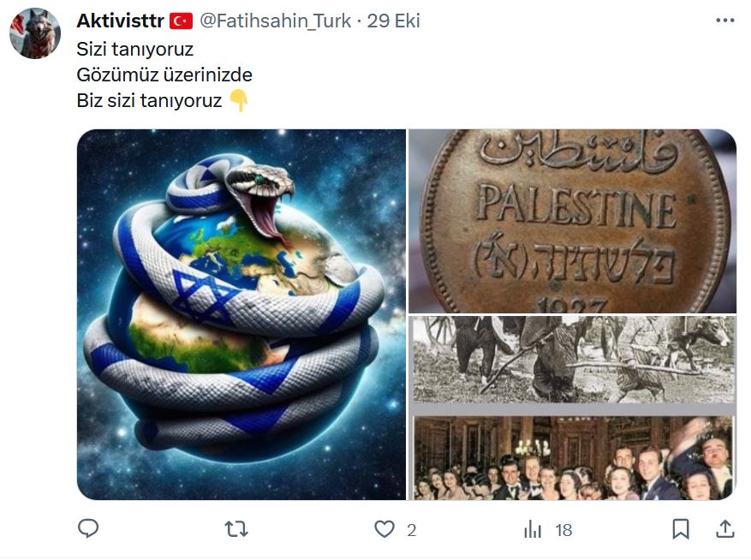Open the large globe image on the left
Image resolution: width=751 pixels, height=560 pixels.
[241, 314]
